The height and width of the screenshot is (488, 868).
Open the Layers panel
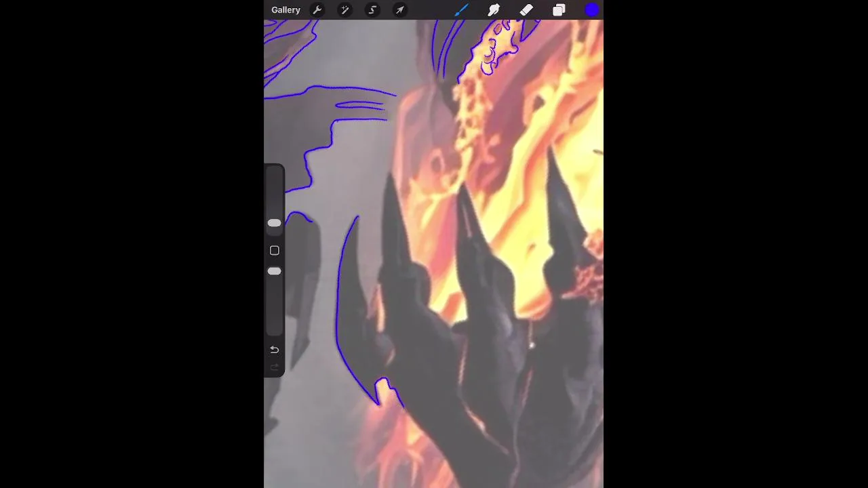click(559, 10)
